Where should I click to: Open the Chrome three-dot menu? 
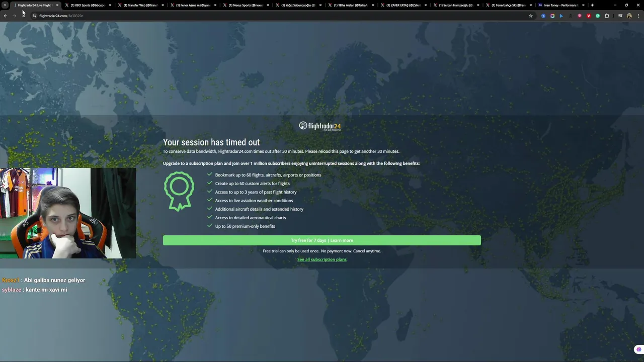638,16
